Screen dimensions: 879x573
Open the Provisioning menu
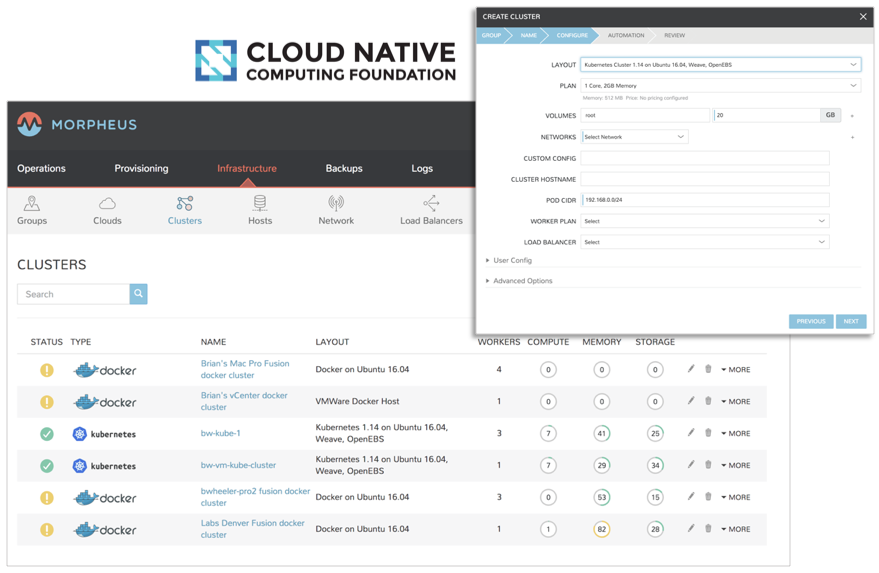coord(141,168)
